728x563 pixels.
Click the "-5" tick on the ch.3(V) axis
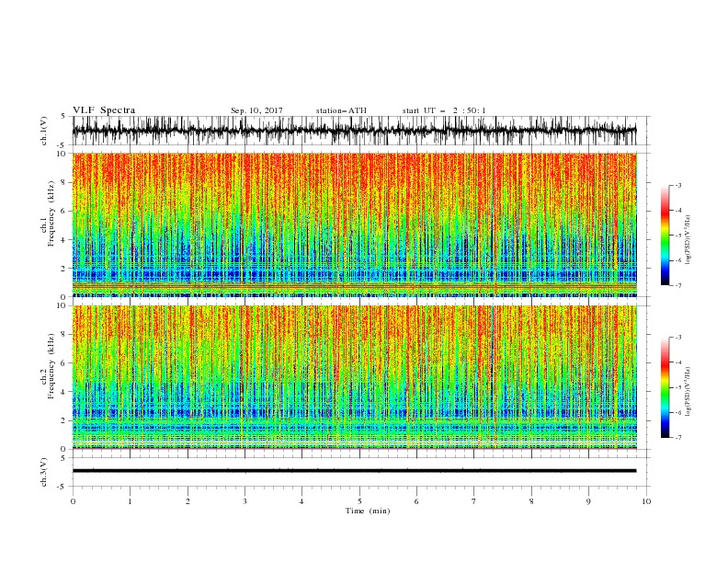pos(63,487)
